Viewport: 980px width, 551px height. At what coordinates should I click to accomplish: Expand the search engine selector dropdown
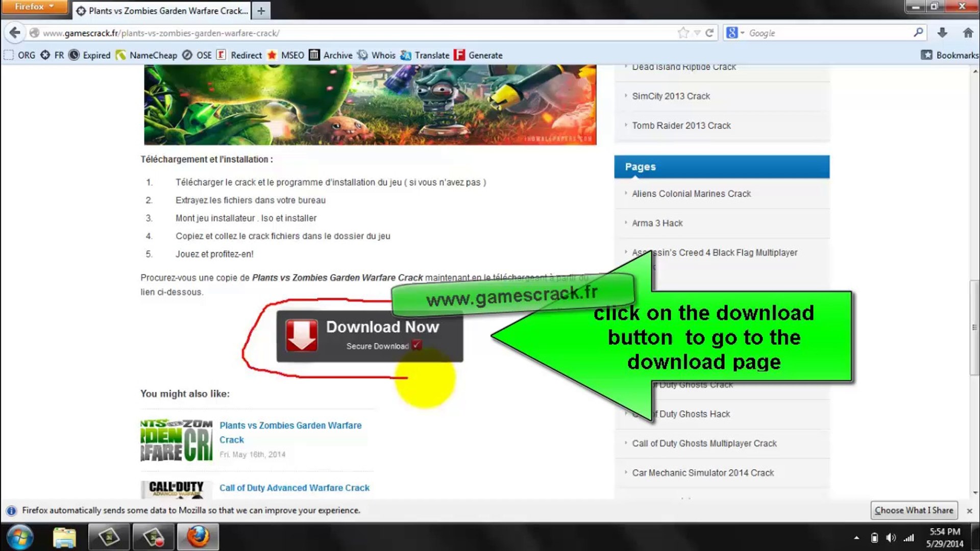point(736,33)
